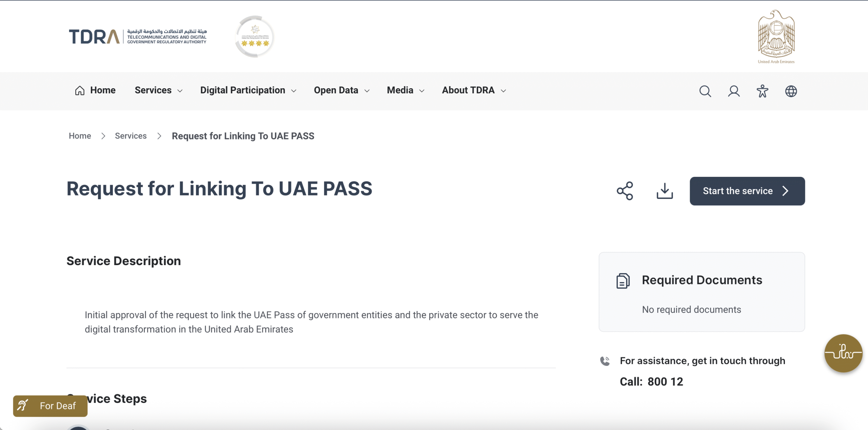Go to Home in navigation bar
The image size is (868, 430).
[95, 90]
